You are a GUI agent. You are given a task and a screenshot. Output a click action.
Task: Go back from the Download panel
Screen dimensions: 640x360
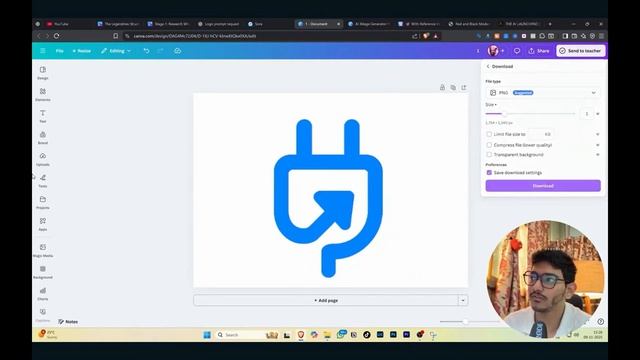[x=488, y=66]
